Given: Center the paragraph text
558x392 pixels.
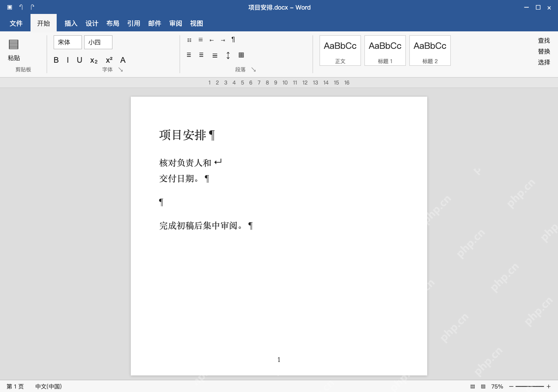Looking at the screenshot, I should click(x=201, y=55).
